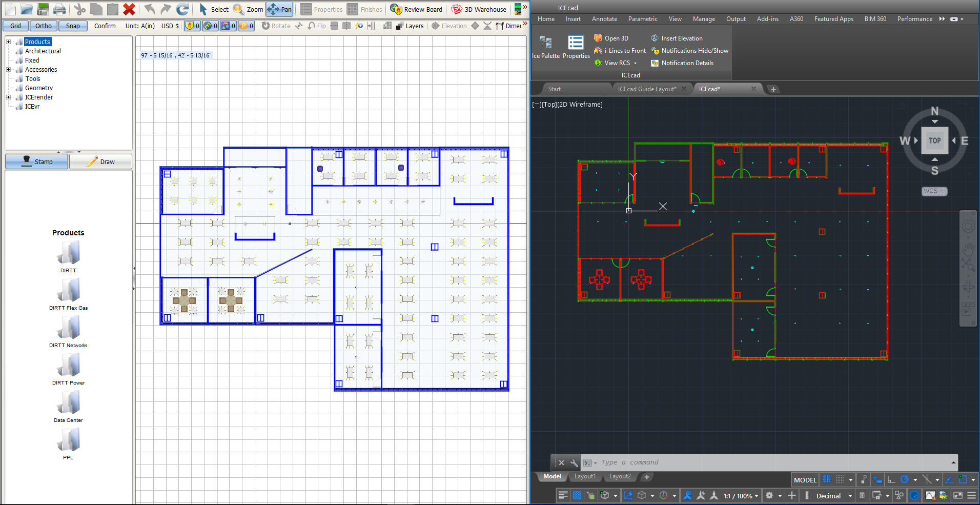
Task: Click the new drawing tab plus button
Action: pyautogui.click(x=773, y=89)
